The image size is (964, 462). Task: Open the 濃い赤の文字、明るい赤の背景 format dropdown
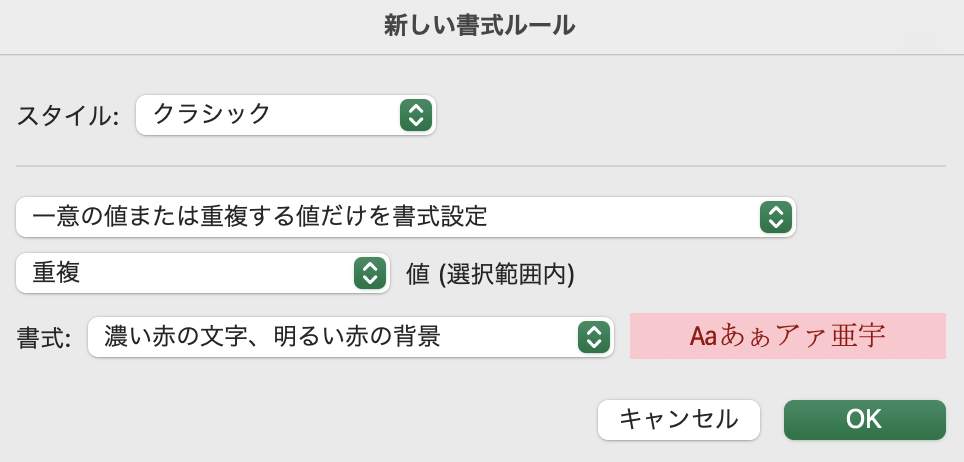[351, 337]
